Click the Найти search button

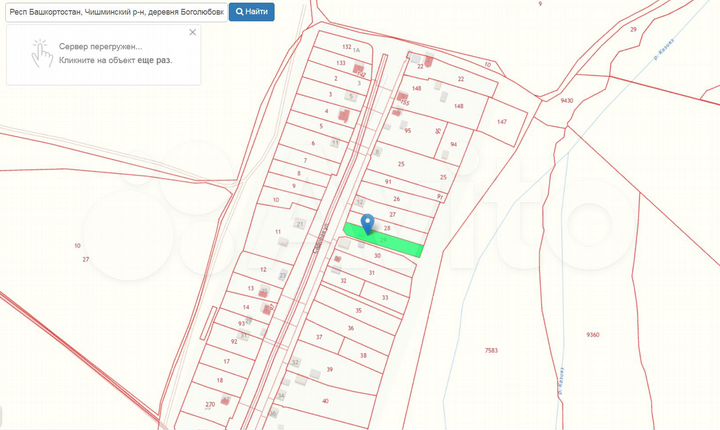coord(252,12)
